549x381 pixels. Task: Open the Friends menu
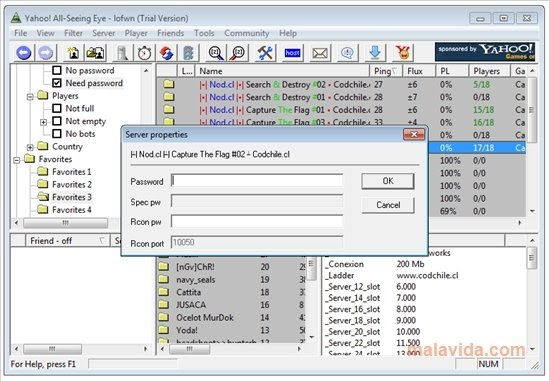pyautogui.click(x=171, y=33)
